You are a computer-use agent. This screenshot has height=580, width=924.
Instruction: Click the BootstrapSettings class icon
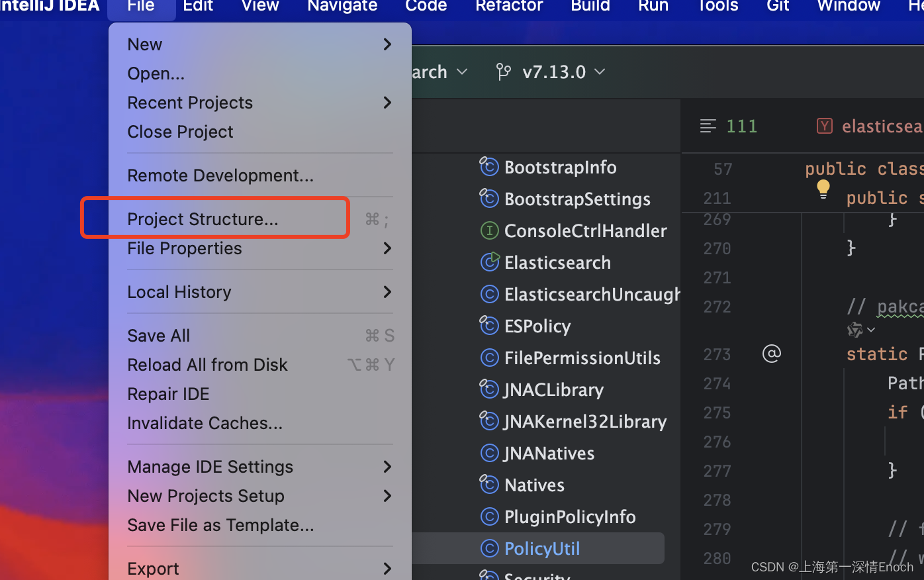pos(488,199)
